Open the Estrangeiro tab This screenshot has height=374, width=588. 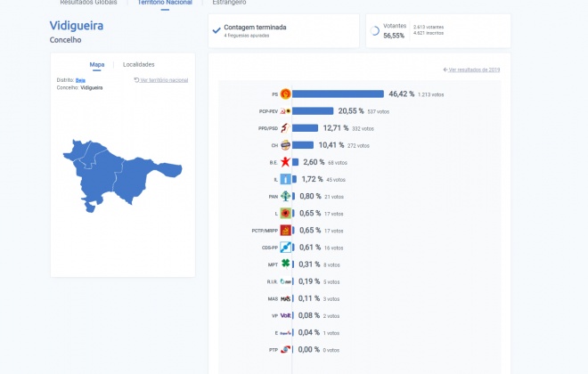229,3
